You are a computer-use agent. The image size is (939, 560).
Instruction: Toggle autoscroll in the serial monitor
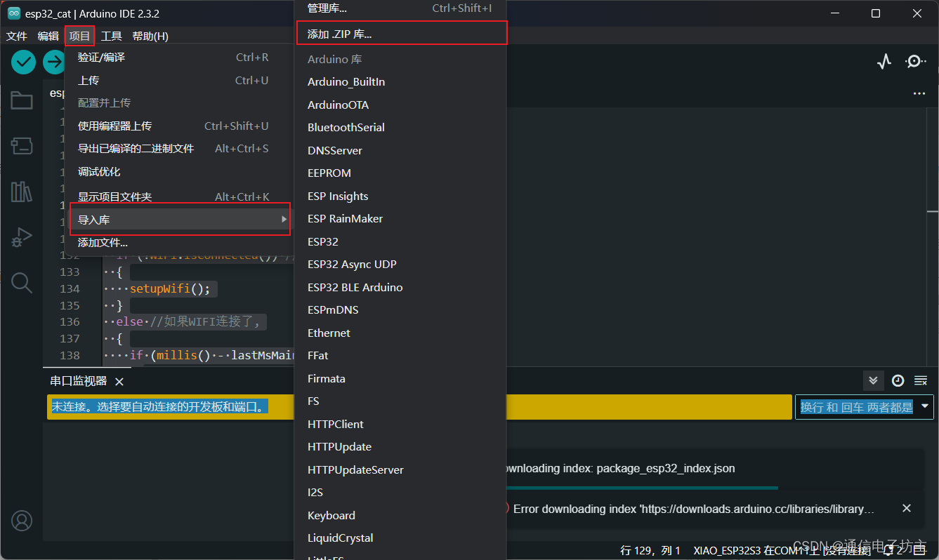click(x=873, y=380)
